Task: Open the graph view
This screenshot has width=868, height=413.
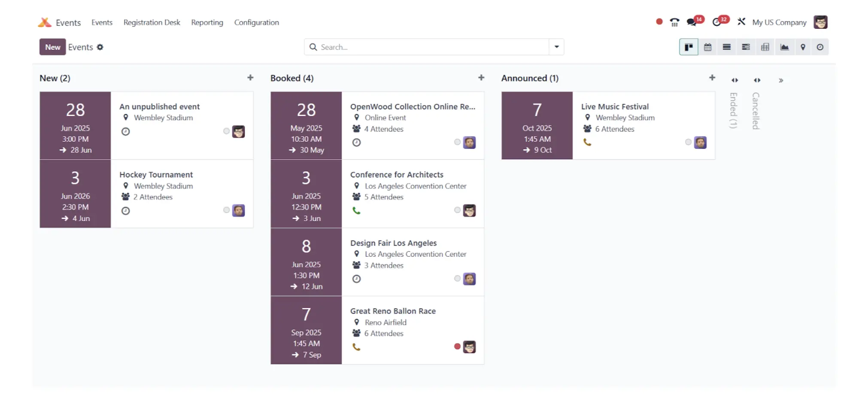Action: click(784, 47)
